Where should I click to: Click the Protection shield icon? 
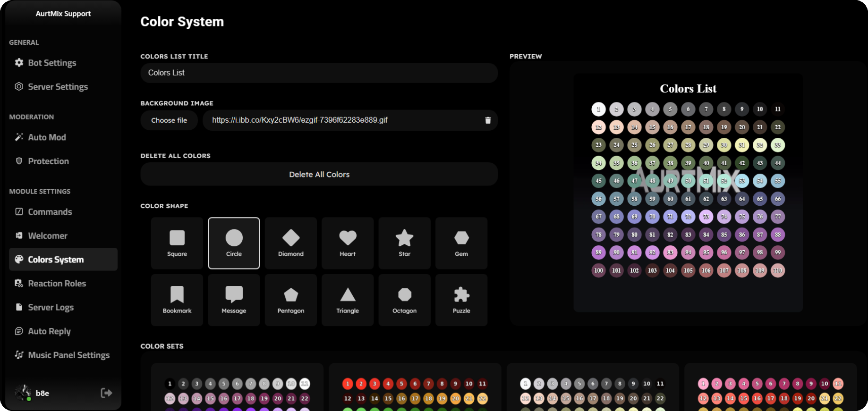[x=19, y=161]
